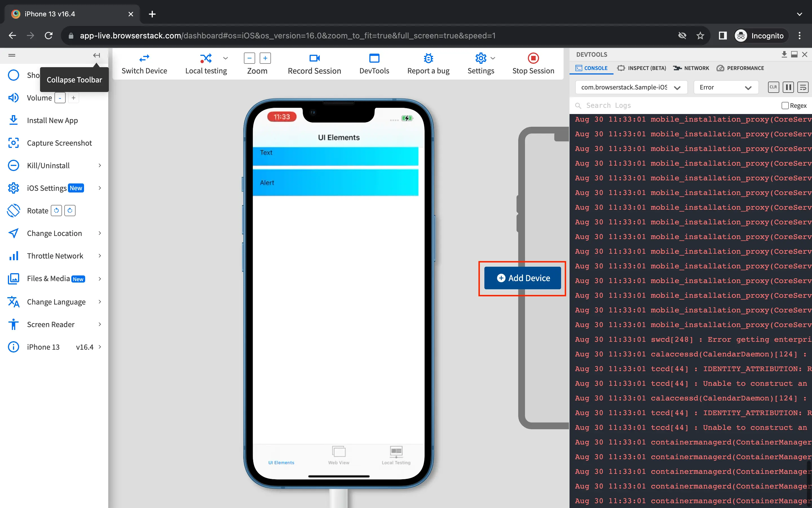Open a new browser tab
This screenshot has width=812, height=508.
(152, 14)
